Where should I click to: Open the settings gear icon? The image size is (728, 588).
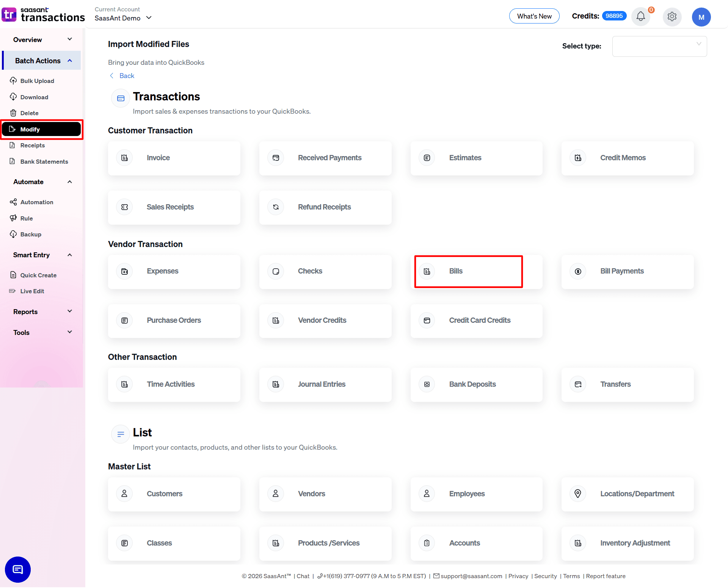tap(672, 17)
